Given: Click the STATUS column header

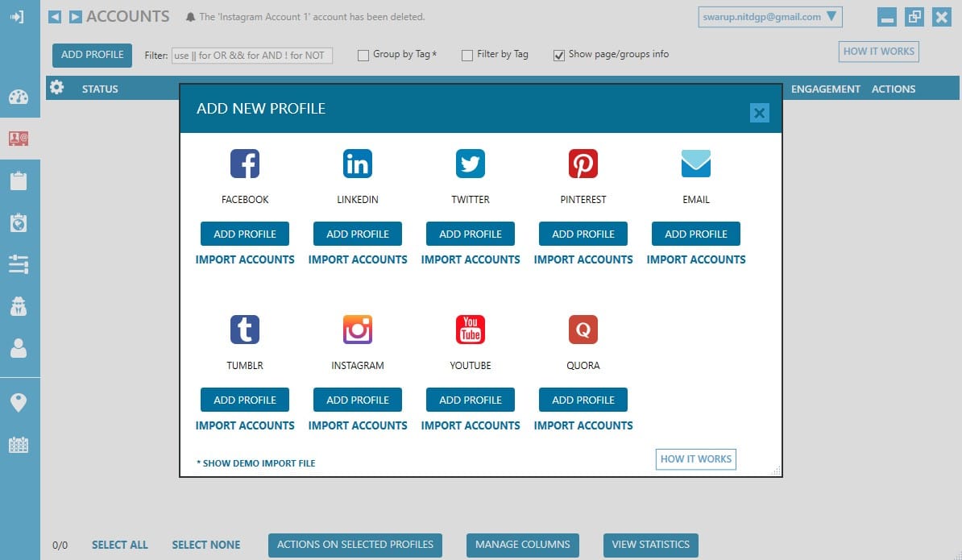Looking at the screenshot, I should coord(100,89).
